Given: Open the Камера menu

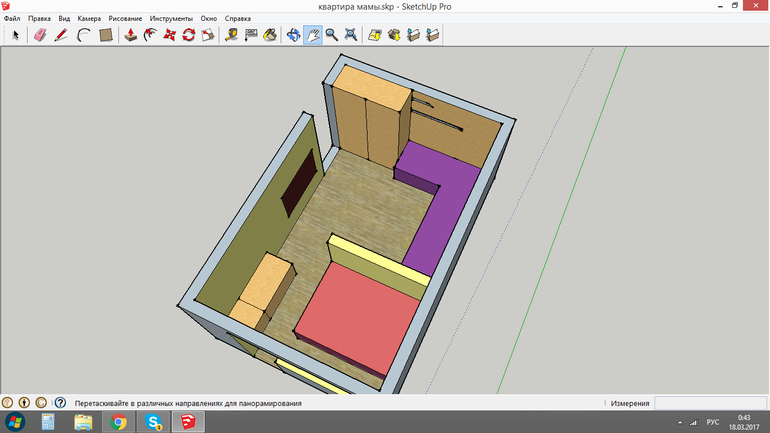Looking at the screenshot, I should point(89,19).
